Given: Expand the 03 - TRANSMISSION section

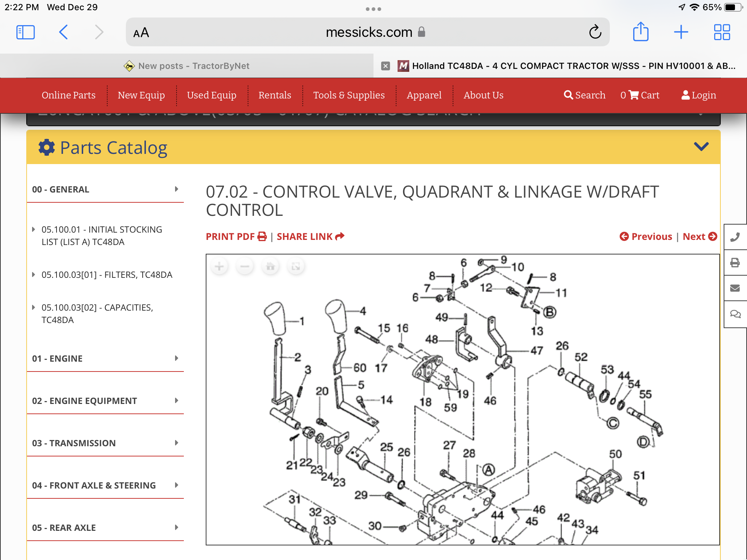Looking at the screenshot, I should (x=105, y=443).
